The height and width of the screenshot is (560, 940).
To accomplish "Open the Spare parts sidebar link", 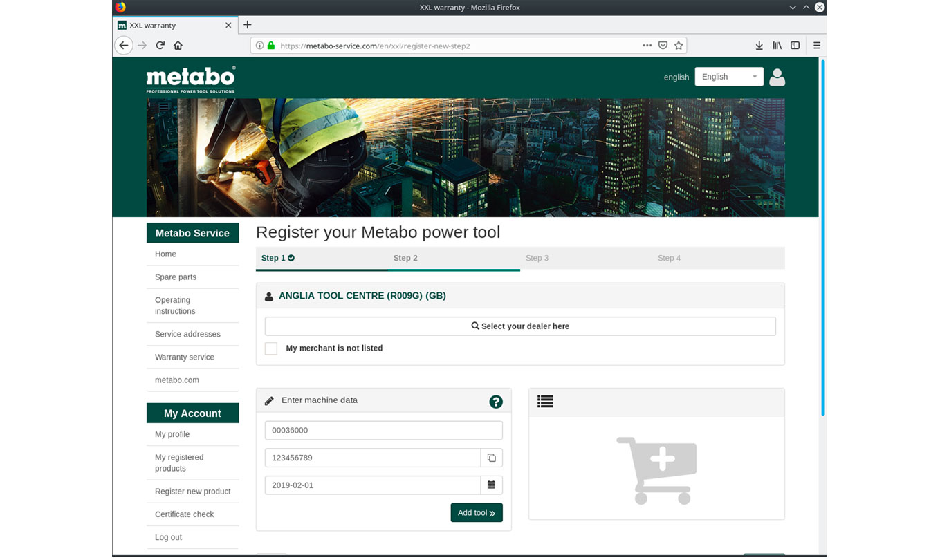I will point(176,277).
